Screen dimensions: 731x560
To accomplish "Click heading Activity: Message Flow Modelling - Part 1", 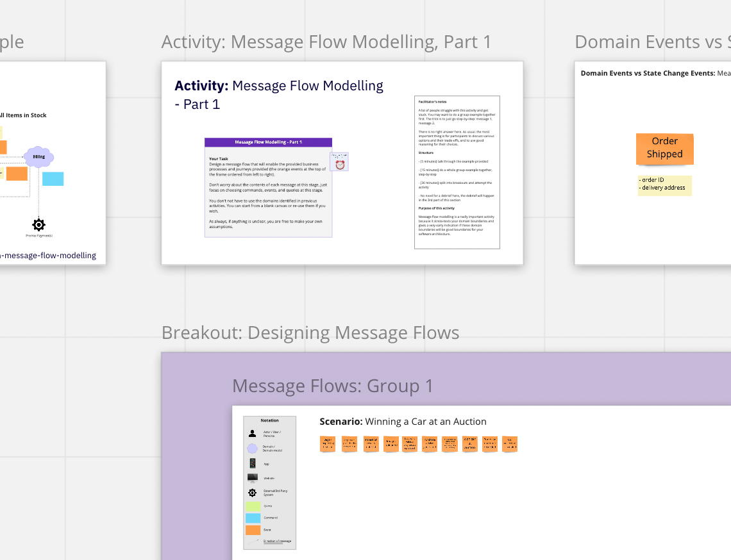I will [279, 95].
